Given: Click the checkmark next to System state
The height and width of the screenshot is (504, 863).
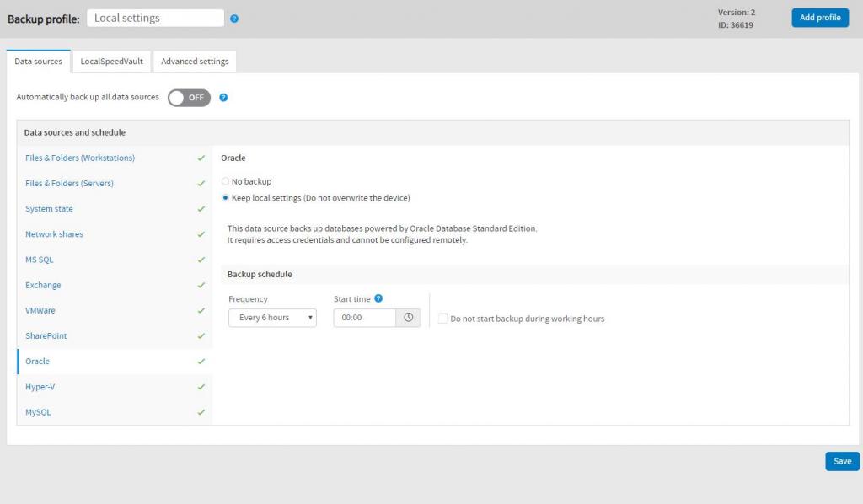Looking at the screenshot, I should (201, 208).
